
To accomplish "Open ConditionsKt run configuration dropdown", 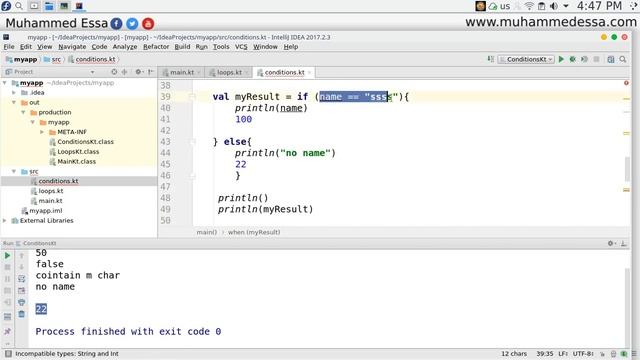I will click(x=527, y=59).
